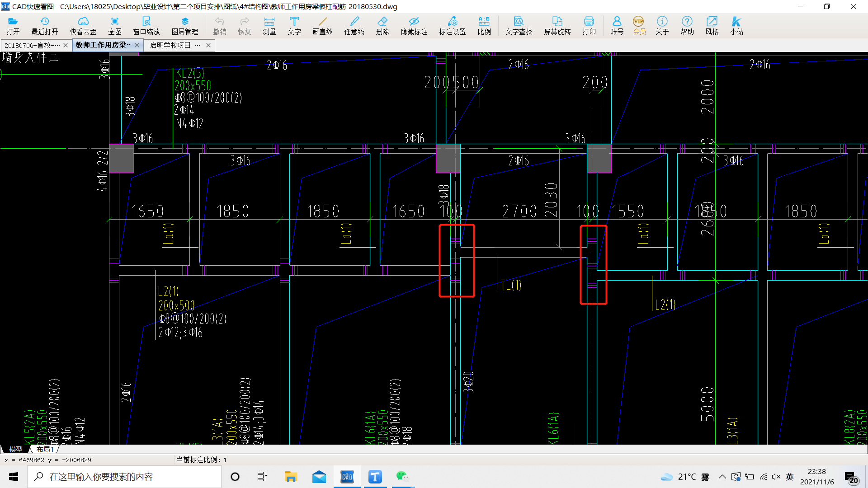Open File Explorer from taskbar
868x488 pixels.
(291, 477)
